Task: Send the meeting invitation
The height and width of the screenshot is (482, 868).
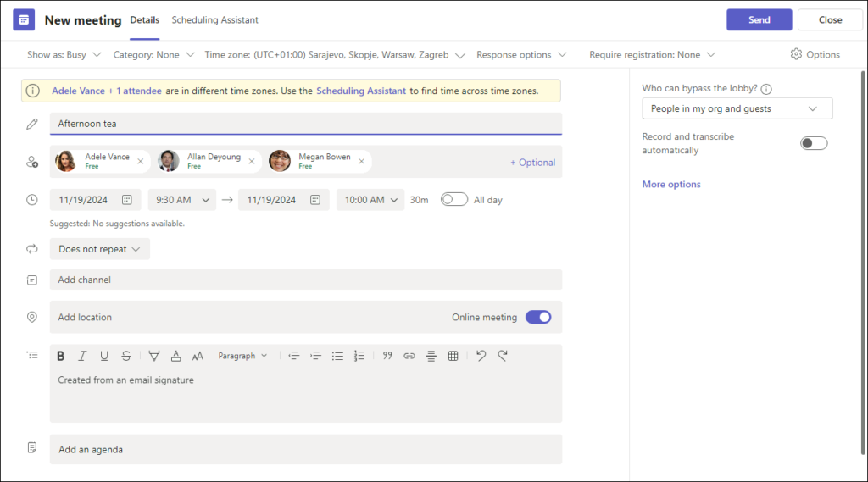Action: (x=759, y=20)
